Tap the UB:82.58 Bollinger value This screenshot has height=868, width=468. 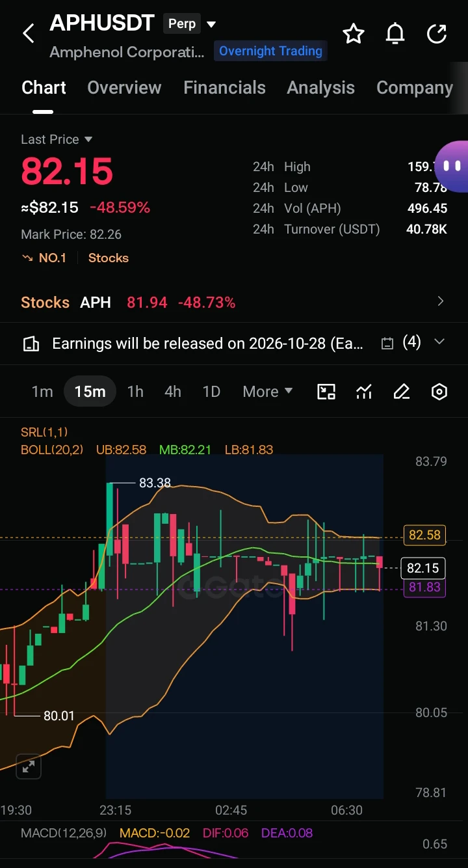click(121, 450)
